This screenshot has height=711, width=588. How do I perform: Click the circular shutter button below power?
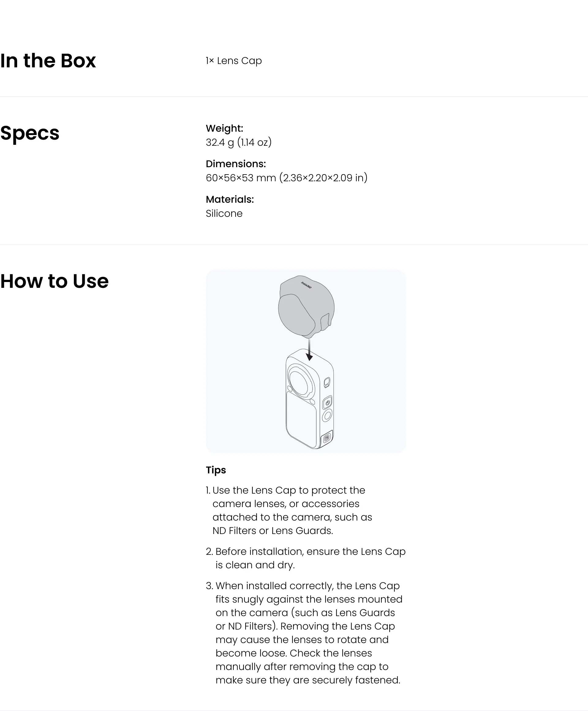tap(327, 416)
